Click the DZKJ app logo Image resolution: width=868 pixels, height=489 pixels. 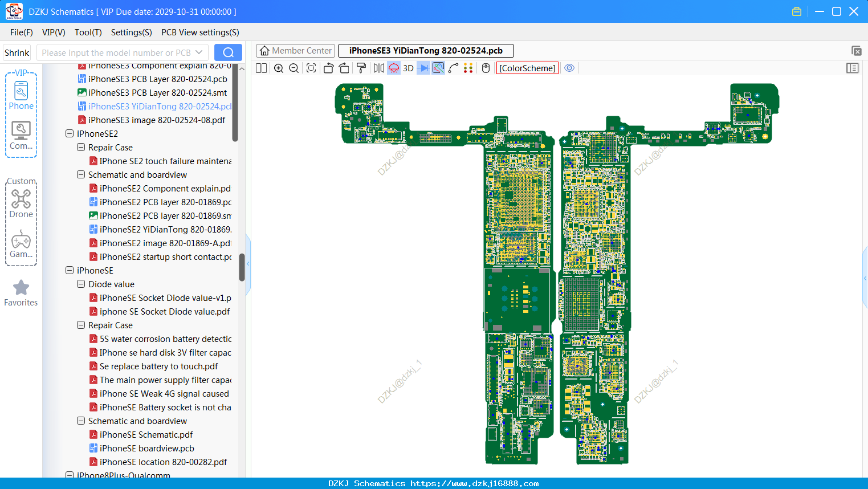coord(14,11)
